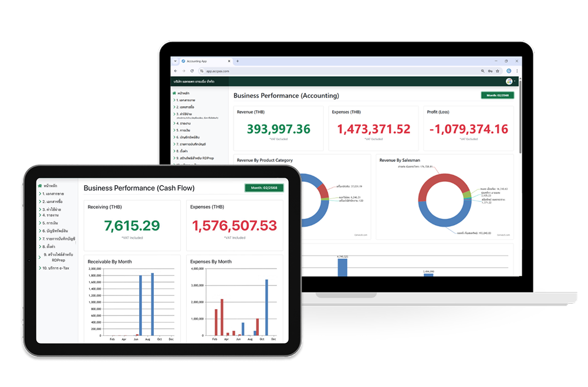Expand menu item 8 chevron in the laptop sidebar

[x=174, y=151]
